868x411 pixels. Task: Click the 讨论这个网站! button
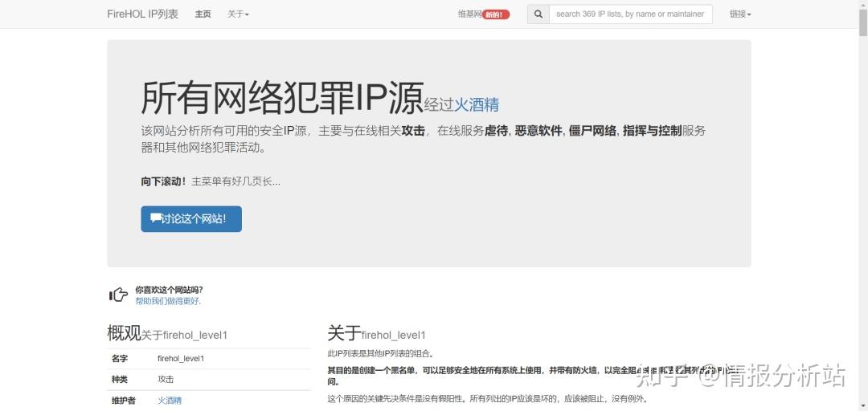191,219
